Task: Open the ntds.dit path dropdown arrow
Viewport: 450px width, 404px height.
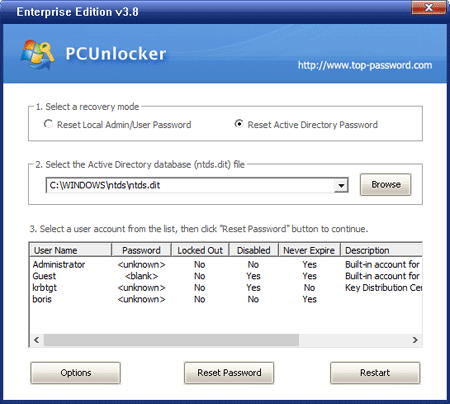Action: (341, 185)
